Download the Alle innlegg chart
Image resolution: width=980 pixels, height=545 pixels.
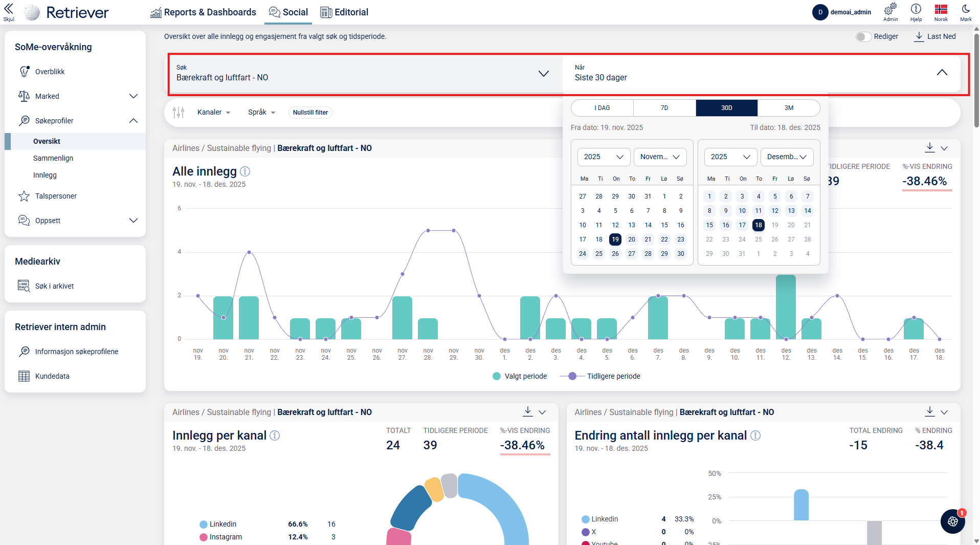929,148
